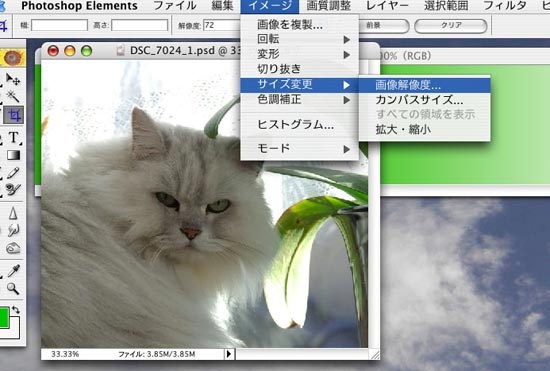550x371 pixels.
Task: Select the Eyedropper tool
Action: point(13,271)
